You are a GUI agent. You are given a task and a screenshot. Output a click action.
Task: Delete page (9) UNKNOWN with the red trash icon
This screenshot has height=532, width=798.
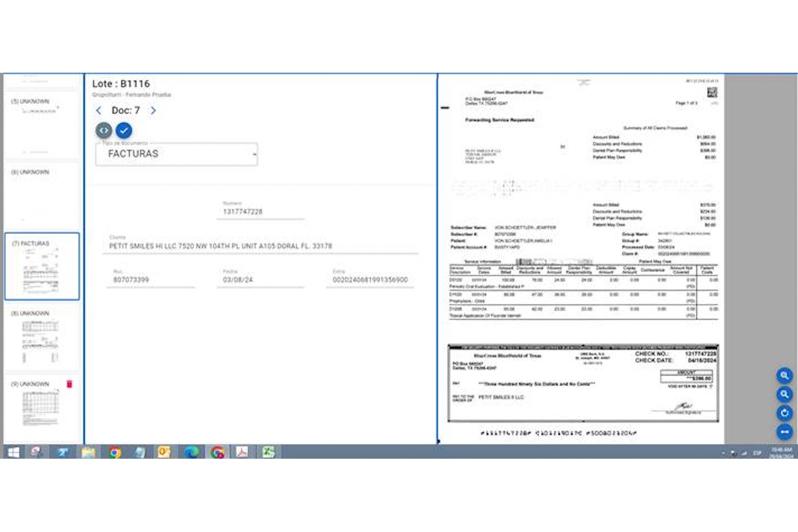(69, 384)
